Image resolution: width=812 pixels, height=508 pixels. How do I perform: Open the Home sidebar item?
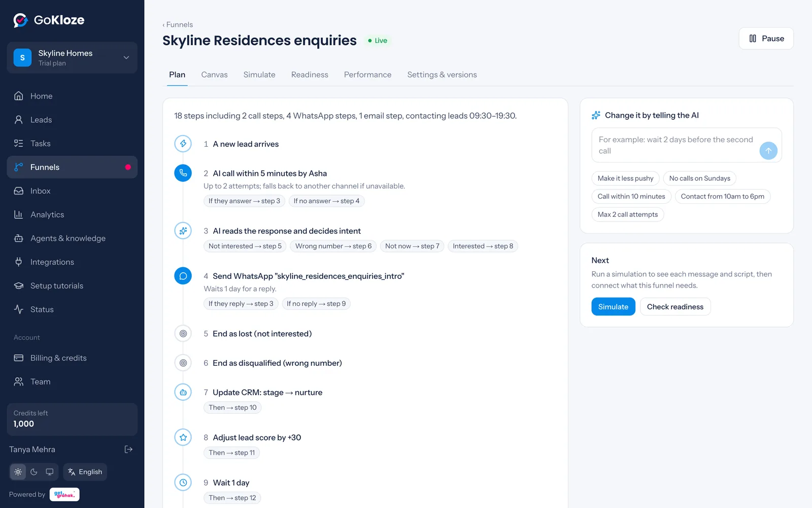point(72,96)
